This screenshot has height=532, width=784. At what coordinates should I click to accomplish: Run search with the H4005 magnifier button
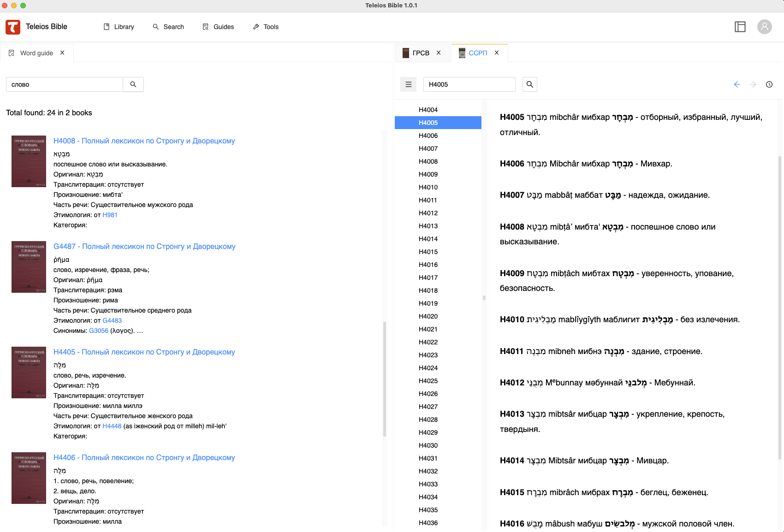[529, 84]
